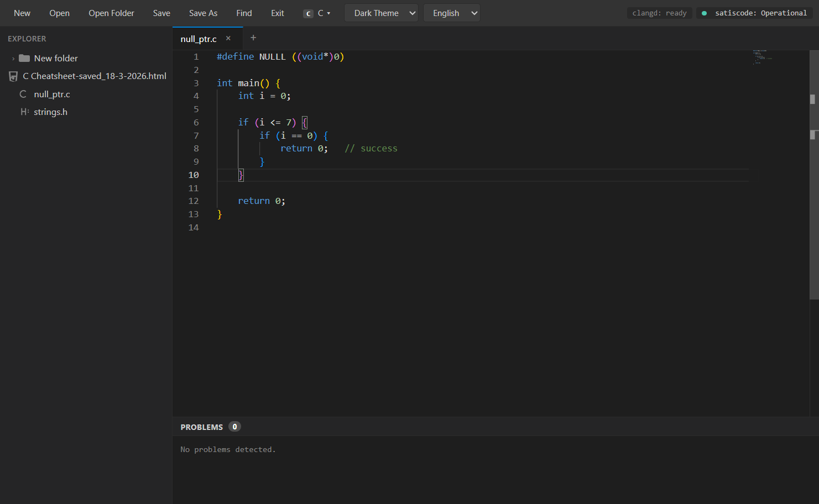819x504 pixels.
Task: Place cursor on #define NULLL text
Action: click(251, 56)
